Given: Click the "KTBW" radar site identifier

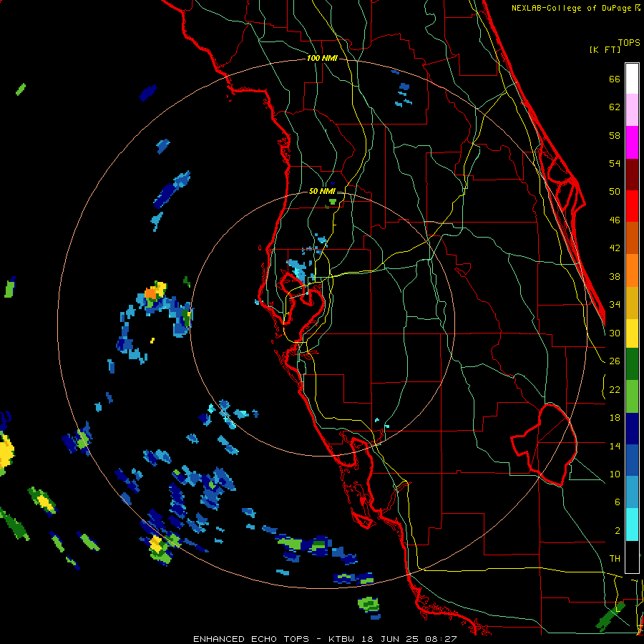Looking at the screenshot, I should point(343,639).
